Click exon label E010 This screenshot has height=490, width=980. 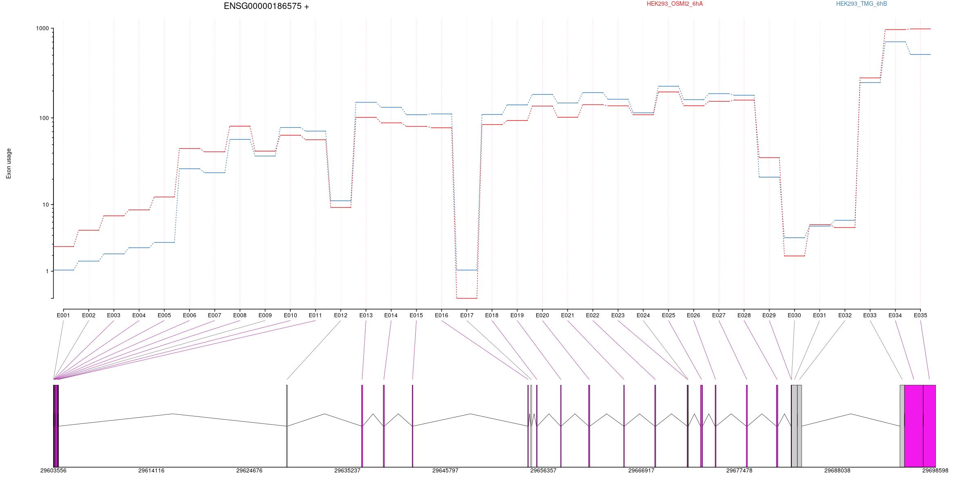coord(290,315)
